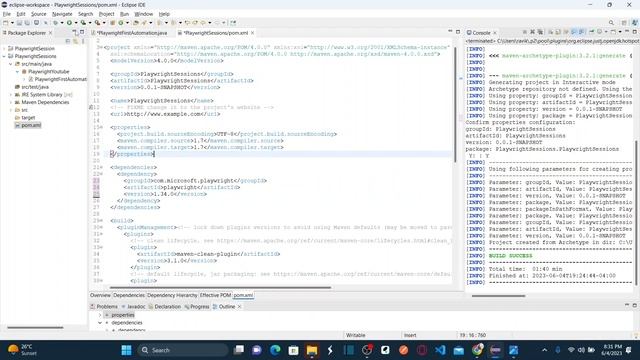Screen dimensions: 640x360
Task: Open File Explorer from taskbar
Action: click(x=312, y=350)
